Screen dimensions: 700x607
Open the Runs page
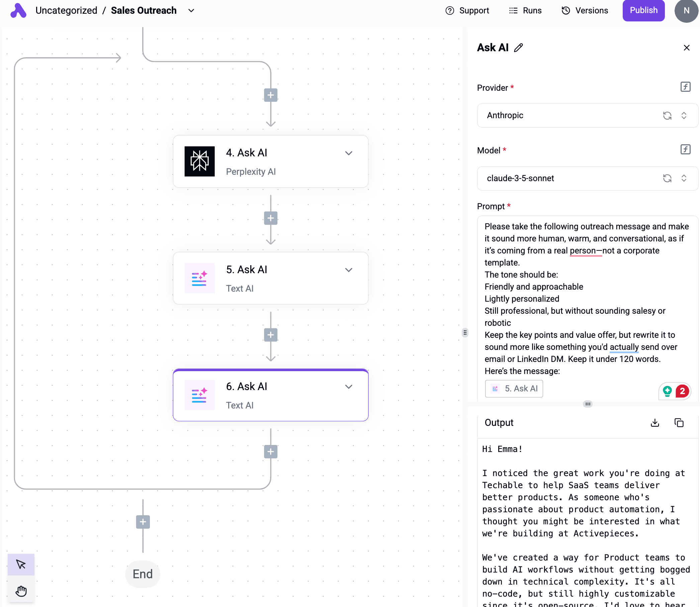(525, 10)
